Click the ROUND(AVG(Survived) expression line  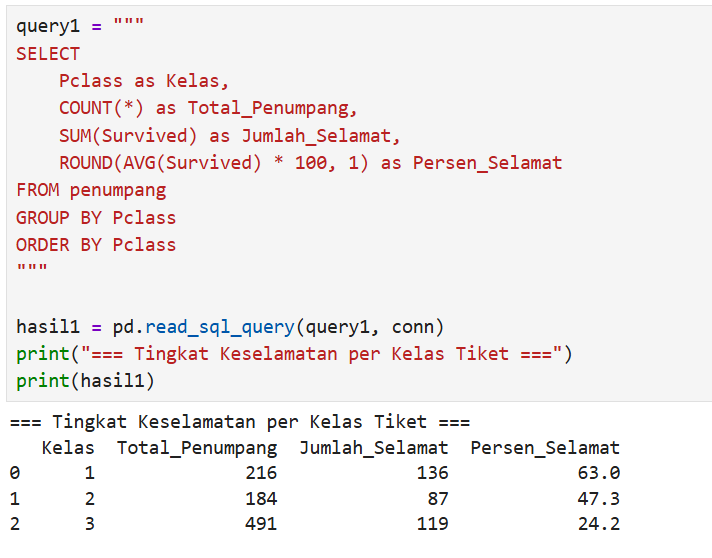coord(311,163)
